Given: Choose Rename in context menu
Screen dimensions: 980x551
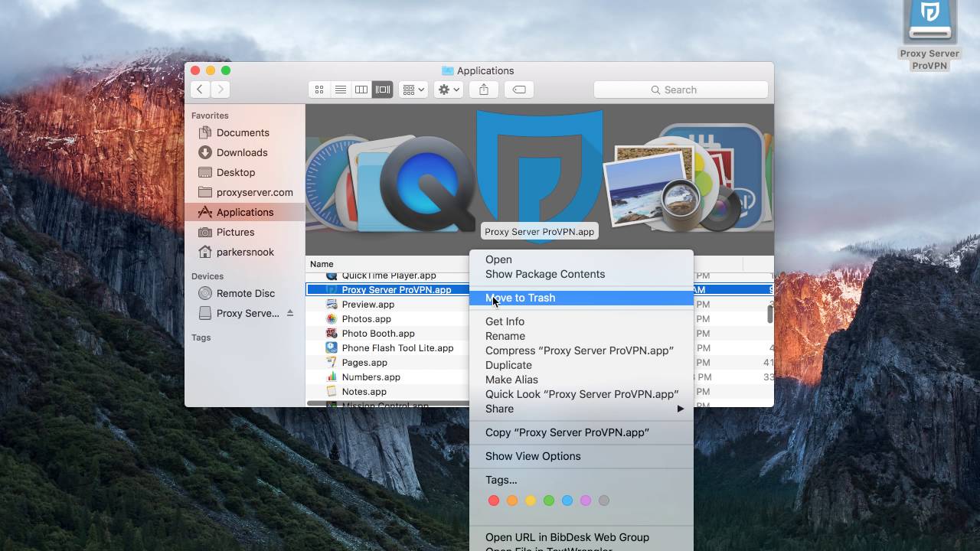Looking at the screenshot, I should pyautogui.click(x=581, y=336).
